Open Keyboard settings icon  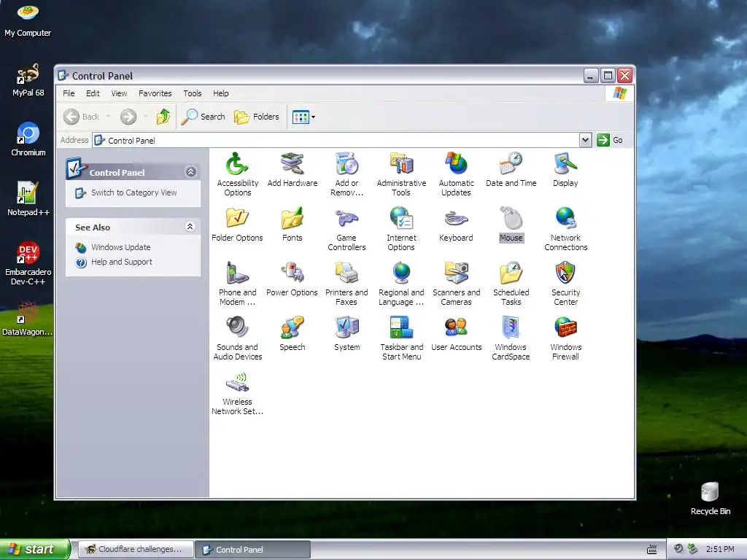click(457, 219)
